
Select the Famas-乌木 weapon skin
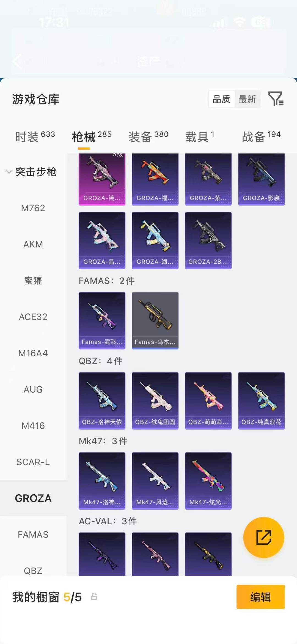click(155, 320)
